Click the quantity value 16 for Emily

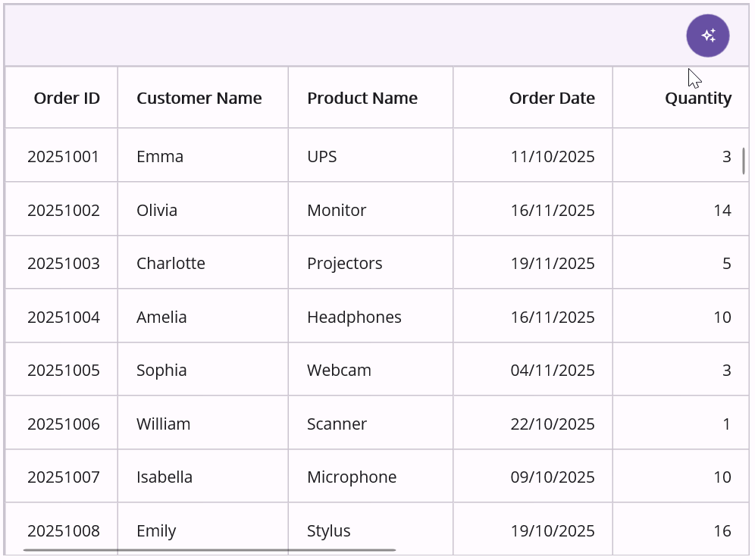pyautogui.click(x=724, y=530)
